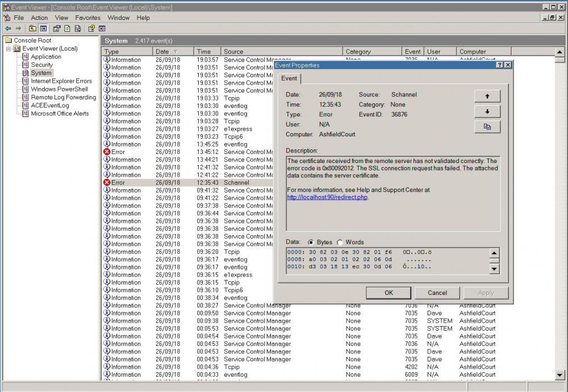Open the localhost redirect.php link
Viewport: 568px width, 392px height.
point(327,197)
